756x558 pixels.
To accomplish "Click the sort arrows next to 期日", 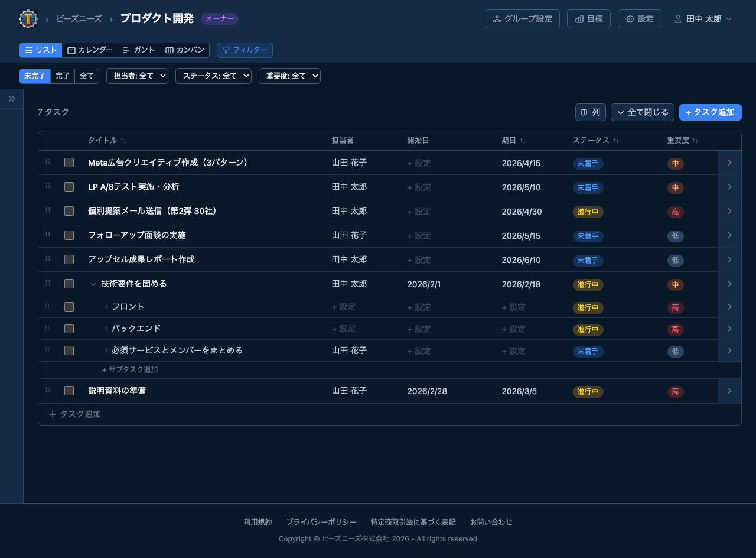I will point(523,140).
